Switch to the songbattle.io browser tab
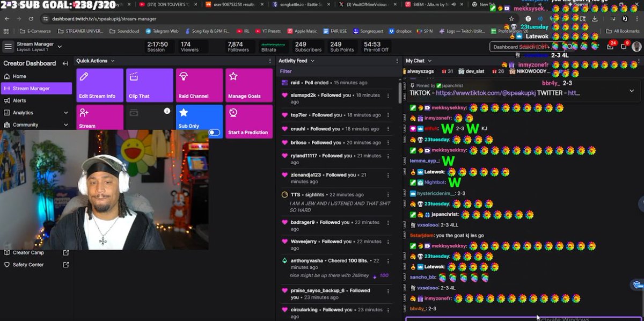 point(301,4)
